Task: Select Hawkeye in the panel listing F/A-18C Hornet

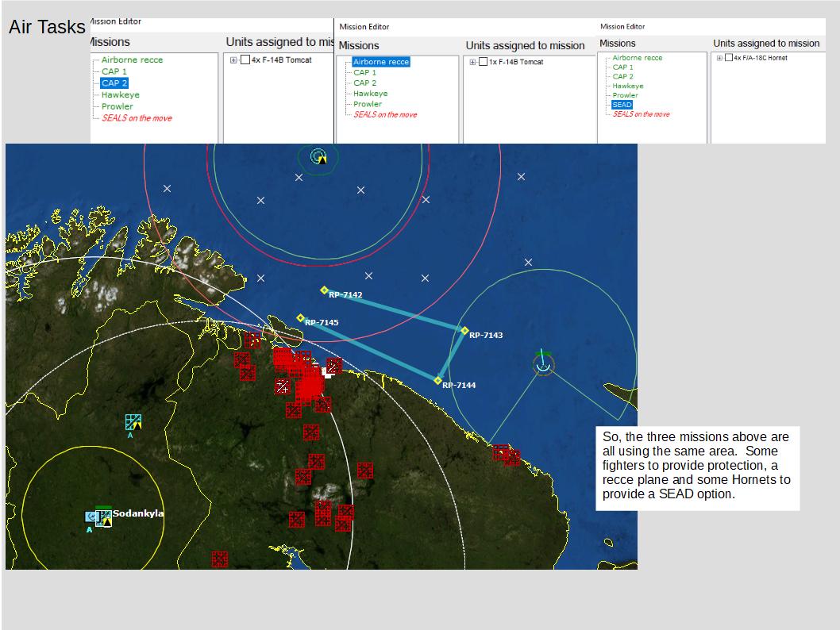Action: click(628, 86)
